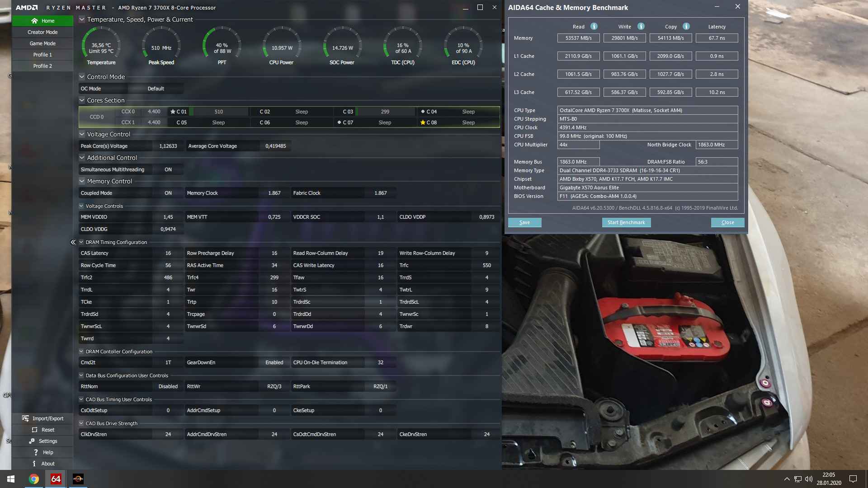Toggle GearDownEn Enabled value
Image resolution: width=868 pixels, height=488 pixels.
(x=274, y=362)
